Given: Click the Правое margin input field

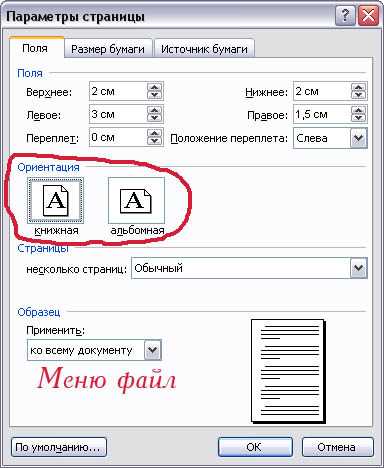Looking at the screenshot, I should [x=322, y=114].
